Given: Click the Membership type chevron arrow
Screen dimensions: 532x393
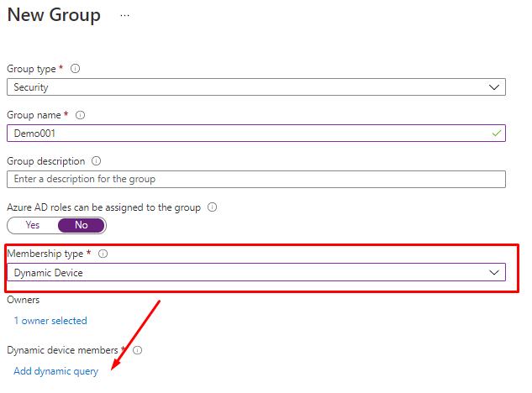Looking at the screenshot, I should click(494, 272).
